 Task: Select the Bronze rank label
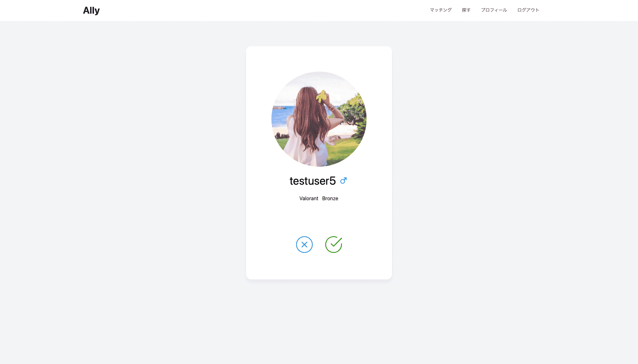[330, 198]
